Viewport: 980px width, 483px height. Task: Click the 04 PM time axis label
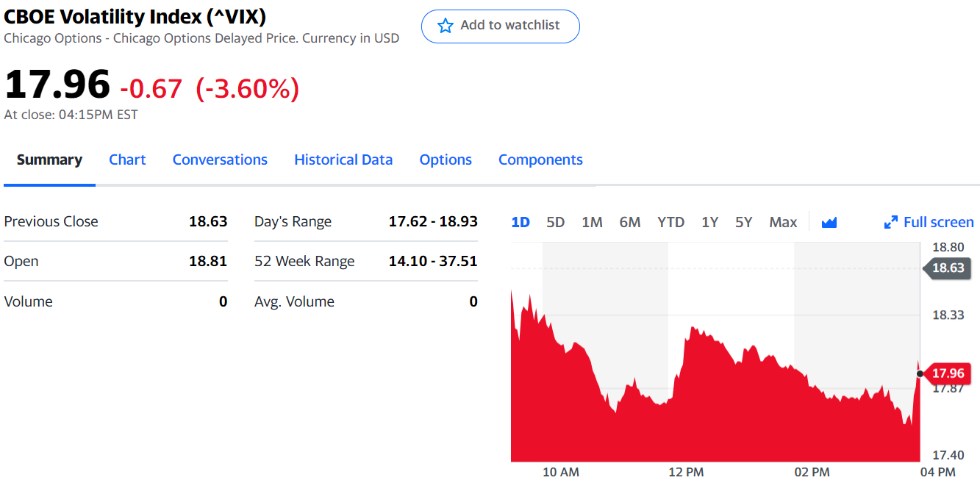pos(937,472)
